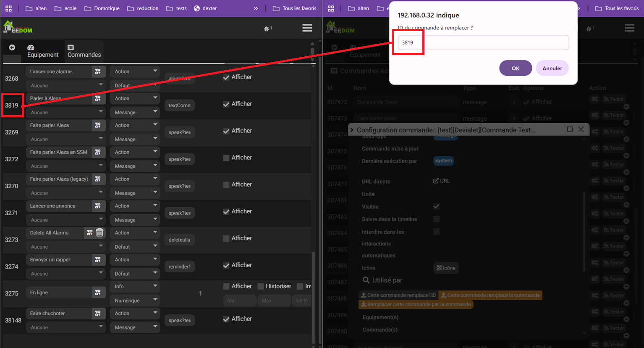Dismiss the prompt with Annuler
Viewport: 644px width, 348px height.
click(552, 68)
